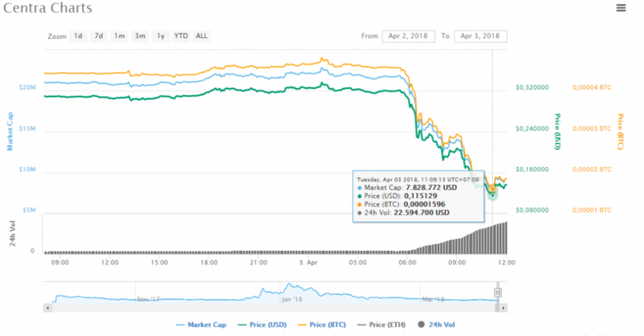The height and width of the screenshot is (336, 644).
Task: Click the 18:00 time axis label
Action: (x=209, y=263)
